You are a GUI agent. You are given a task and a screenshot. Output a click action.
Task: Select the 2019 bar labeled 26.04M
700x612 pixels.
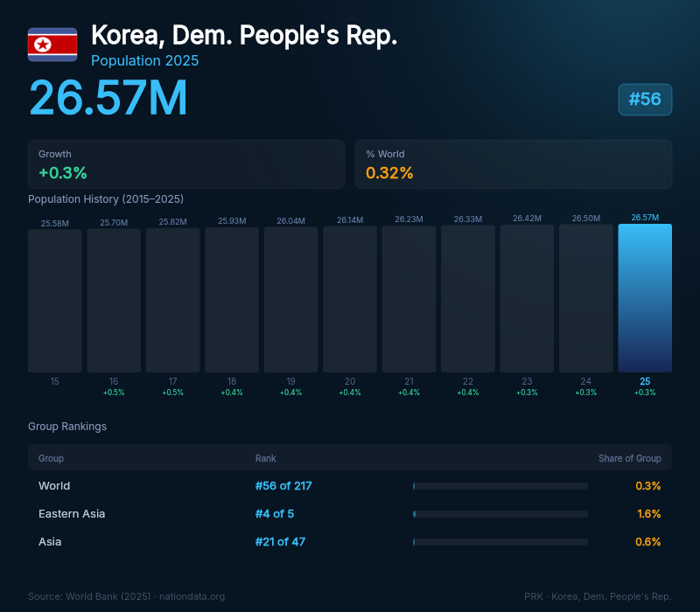(x=290, y=299)
